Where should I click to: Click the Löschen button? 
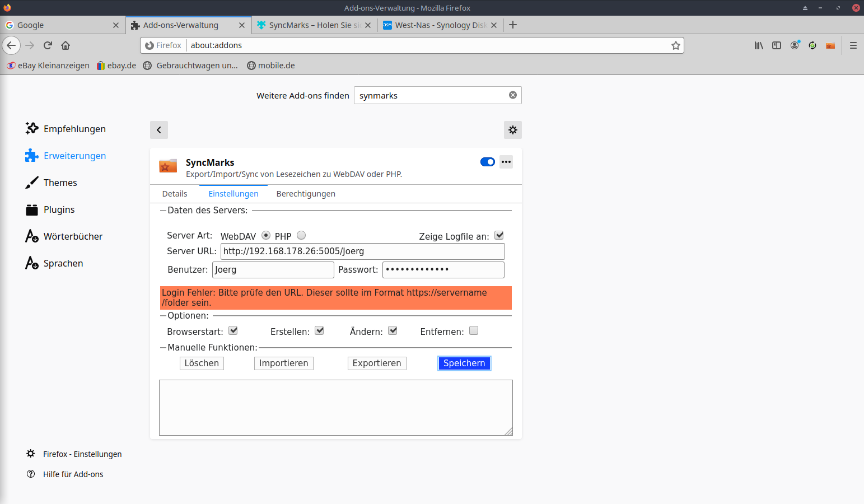point(202,363)
